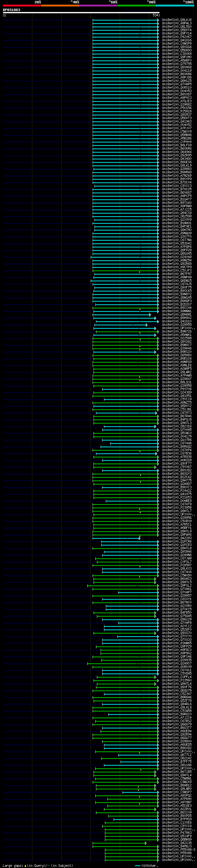The height and width of the screenshot is (868, 197).
Task: Click the UniRef100_Q43480 label
Action: point(177,159)
